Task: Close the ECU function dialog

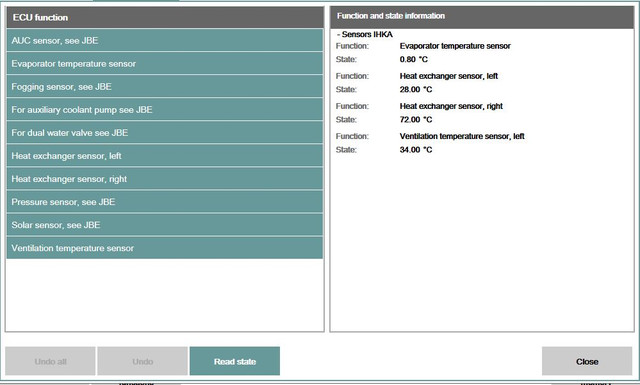Action: click(587, 361)
